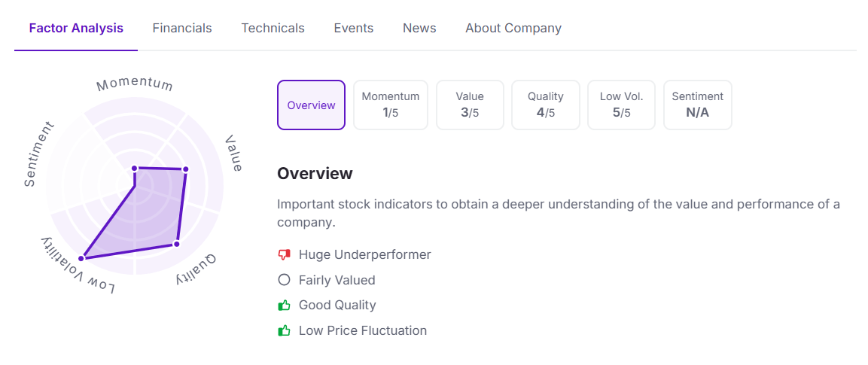Click the Momentum data point on radar chart
The height and width of the screenshot is (365, 868).
pos(135,168)
